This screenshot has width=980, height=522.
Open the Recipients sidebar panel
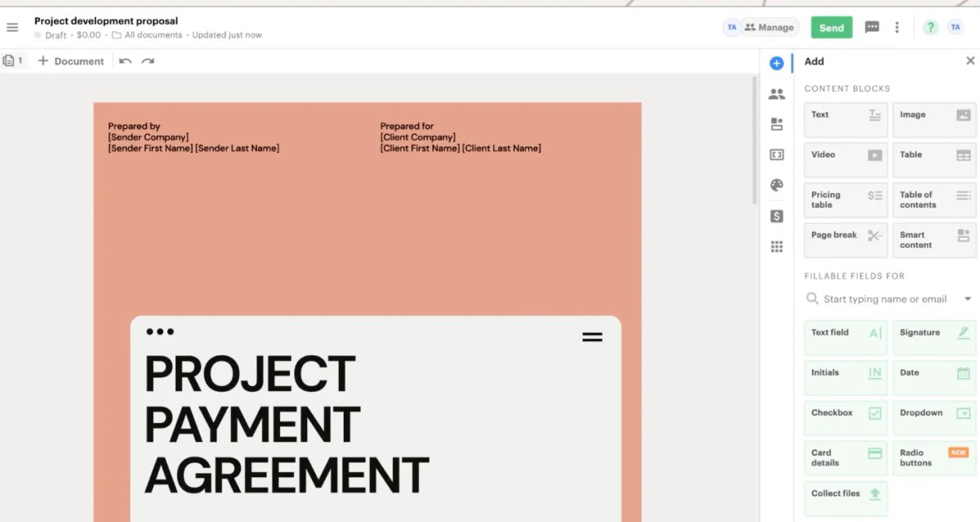(x=777, y=94)
